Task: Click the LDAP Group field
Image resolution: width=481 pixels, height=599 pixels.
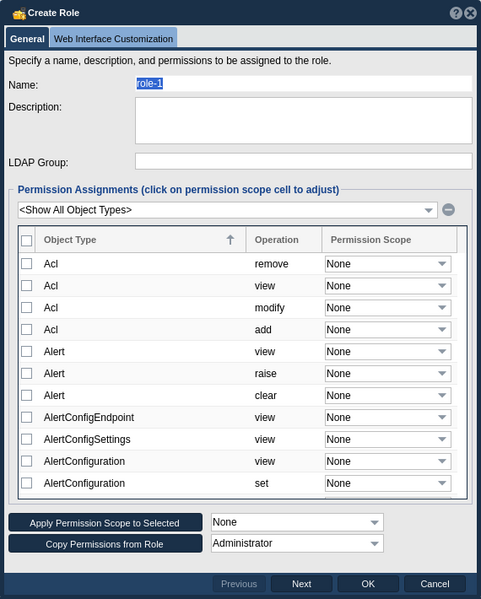Action: tap(303, 162)
